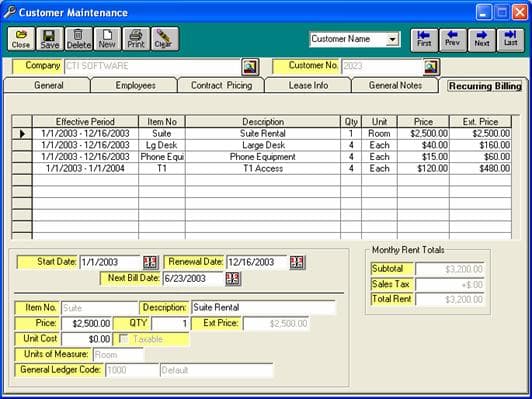
Task: Open the General Notes tab
Action: tap(395, 85)
